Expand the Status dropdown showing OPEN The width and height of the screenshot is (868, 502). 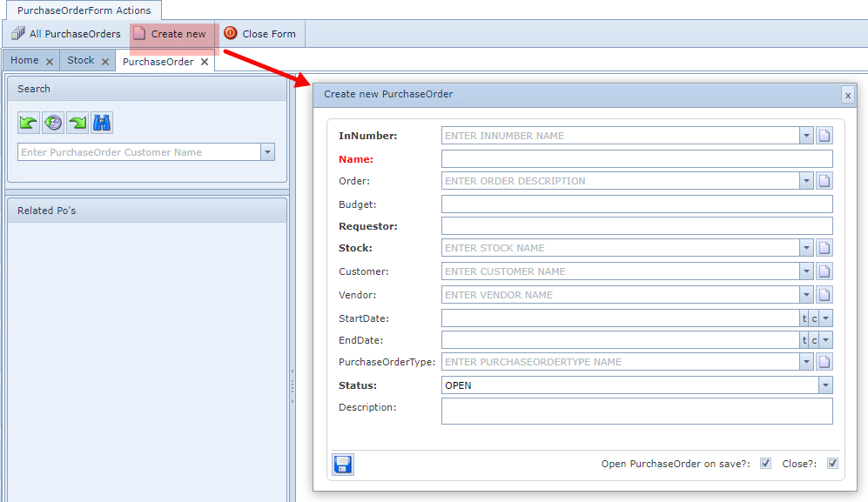825,385
